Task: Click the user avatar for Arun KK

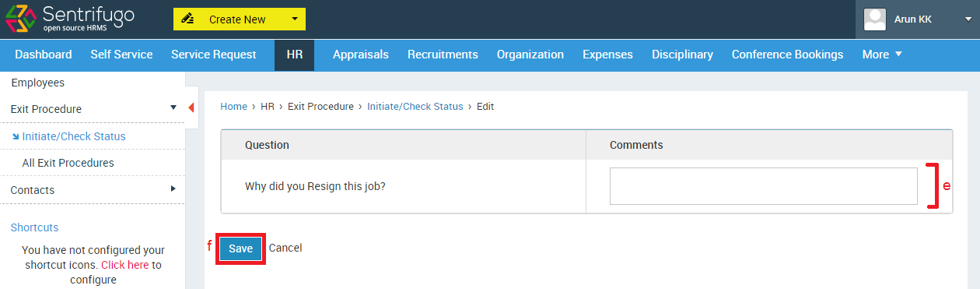Action: coord(875,19)
